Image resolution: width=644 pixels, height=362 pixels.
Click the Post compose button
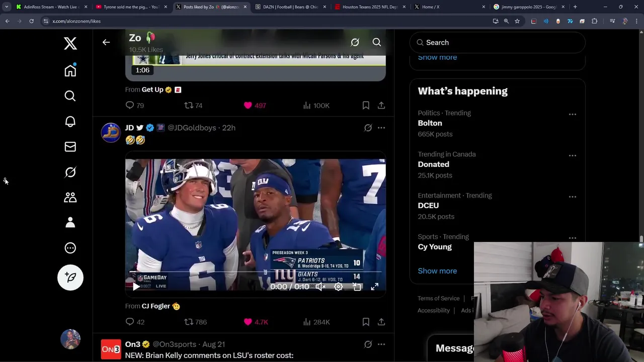[70, 278]
